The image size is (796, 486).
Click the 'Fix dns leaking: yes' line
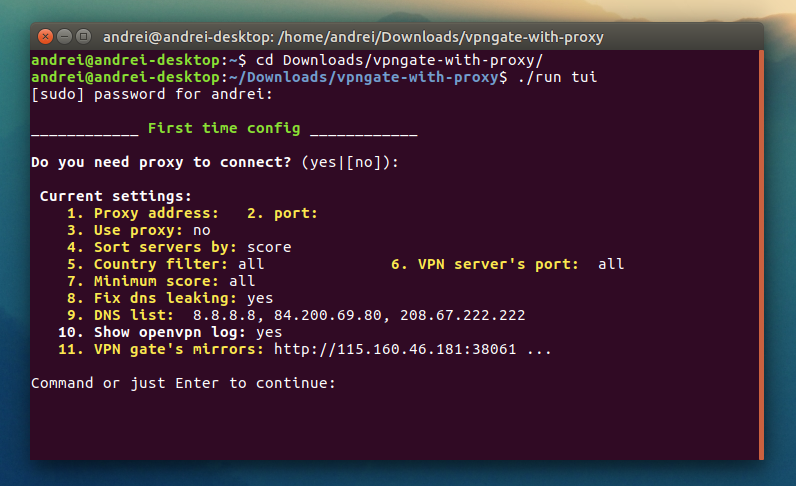[171, 298]
